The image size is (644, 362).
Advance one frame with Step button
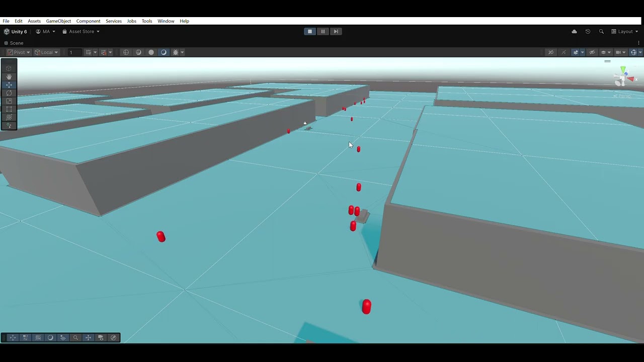[x=336, y=32]
